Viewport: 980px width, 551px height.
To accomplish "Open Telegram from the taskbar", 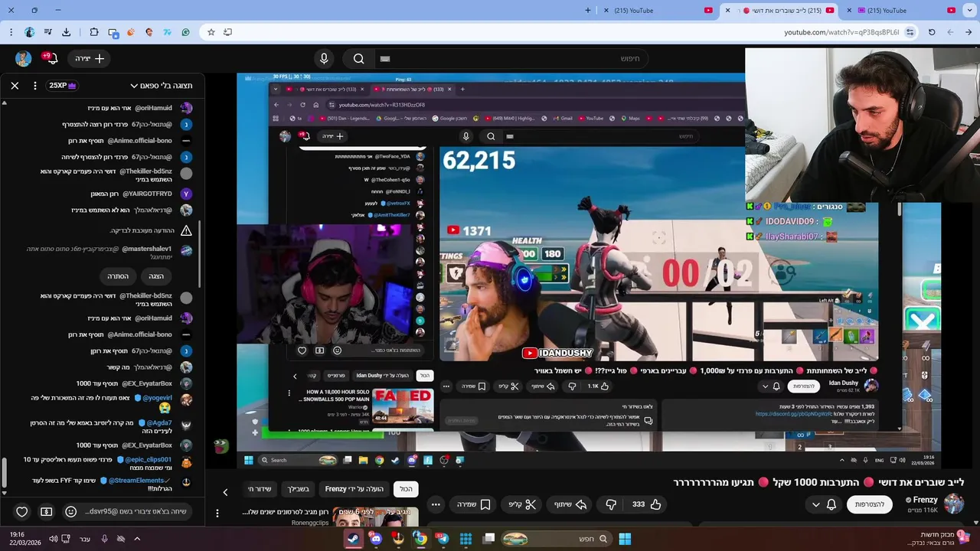I will click(x=443, y=539).
